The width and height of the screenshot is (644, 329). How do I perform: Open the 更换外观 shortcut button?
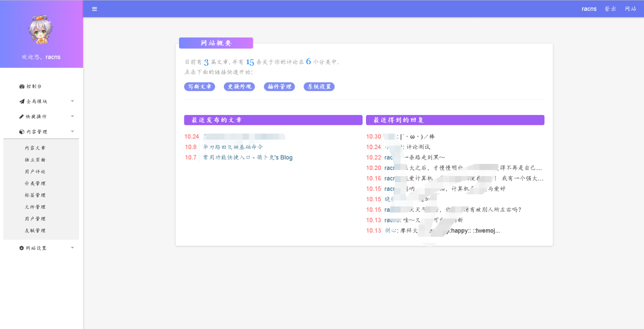pyautogui.click(x=239, y=87)
